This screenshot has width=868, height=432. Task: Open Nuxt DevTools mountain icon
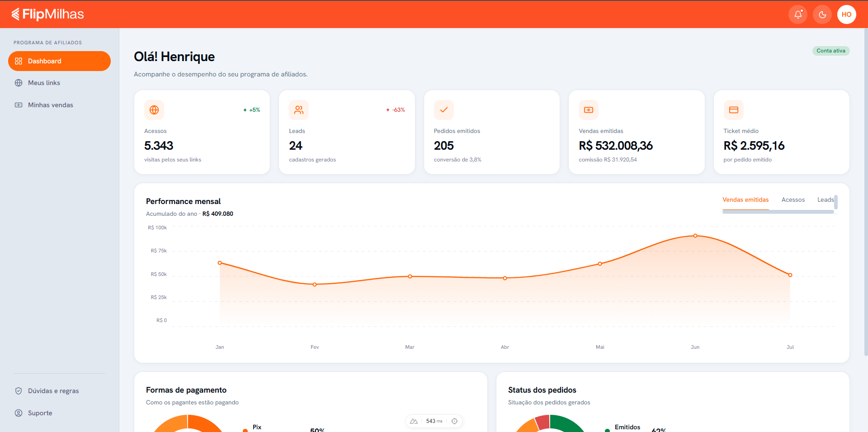(414, 421)
